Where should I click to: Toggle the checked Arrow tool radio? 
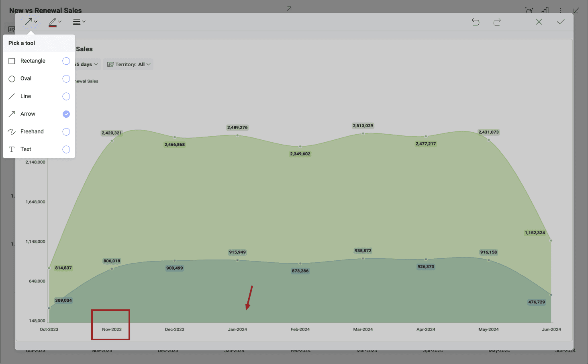pos(66,114)
